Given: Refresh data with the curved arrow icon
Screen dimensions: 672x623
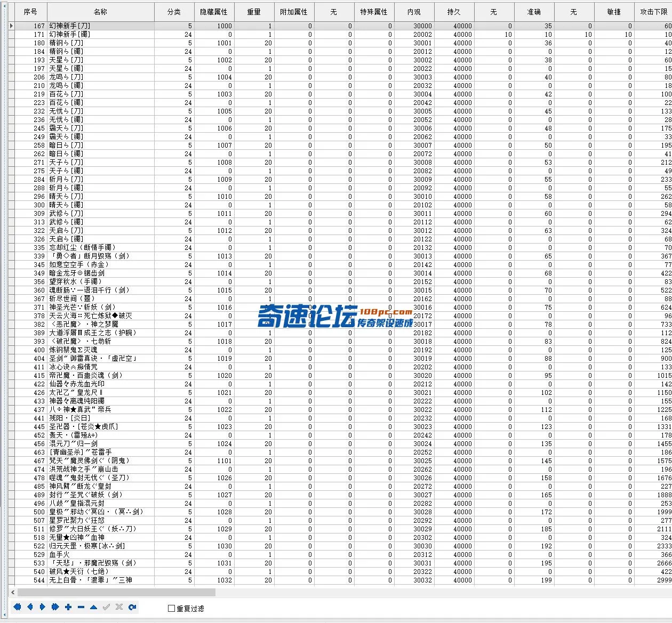Looking at the screenshot, I should (132, 607).
